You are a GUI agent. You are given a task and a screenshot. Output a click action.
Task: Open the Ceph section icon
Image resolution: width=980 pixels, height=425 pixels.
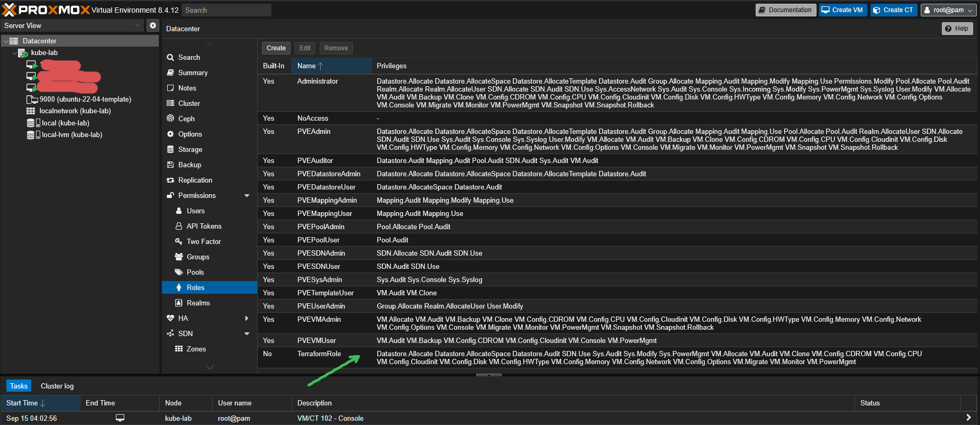click(x=170, y=119)
